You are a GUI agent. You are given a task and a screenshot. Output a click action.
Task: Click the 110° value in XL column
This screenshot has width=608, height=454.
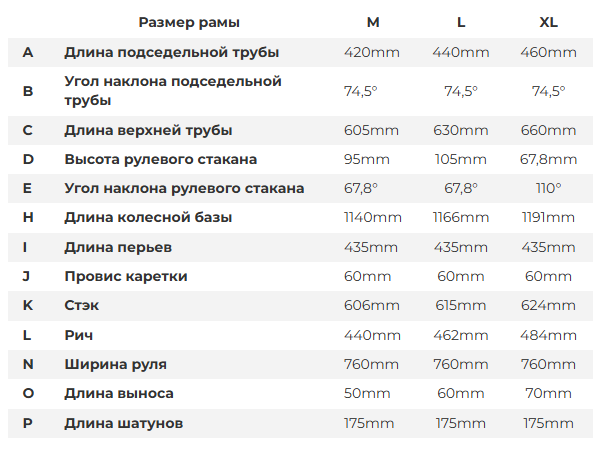548,188
